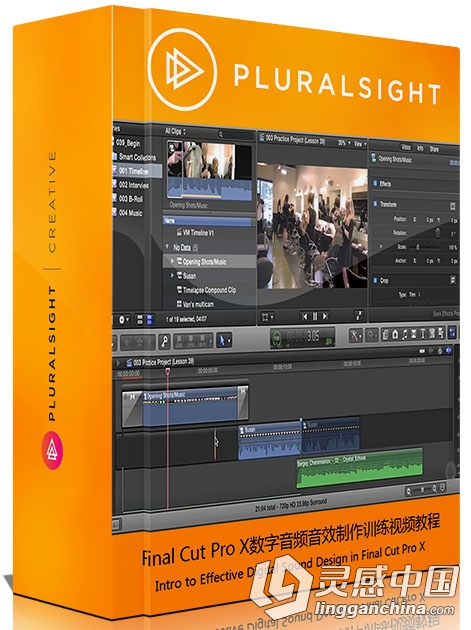Image resolution: width=471 pixels, height=630 pixels.
Task: Disable the Crop checkbox in inspector
Action: [x=375, y=280]
